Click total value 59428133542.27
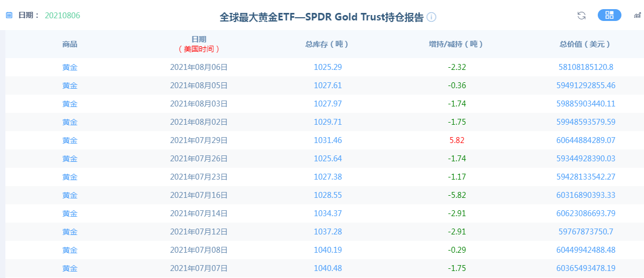 point(586,177)
